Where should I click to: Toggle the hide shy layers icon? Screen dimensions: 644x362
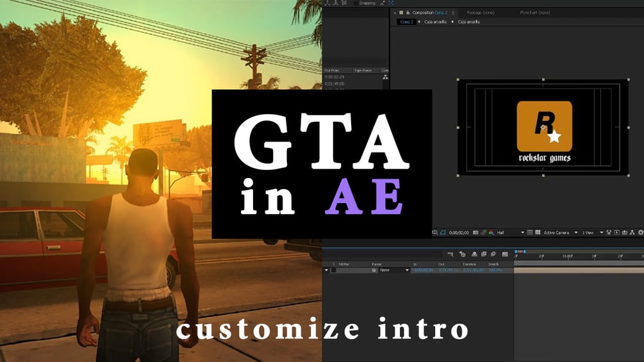pos(474,254)
